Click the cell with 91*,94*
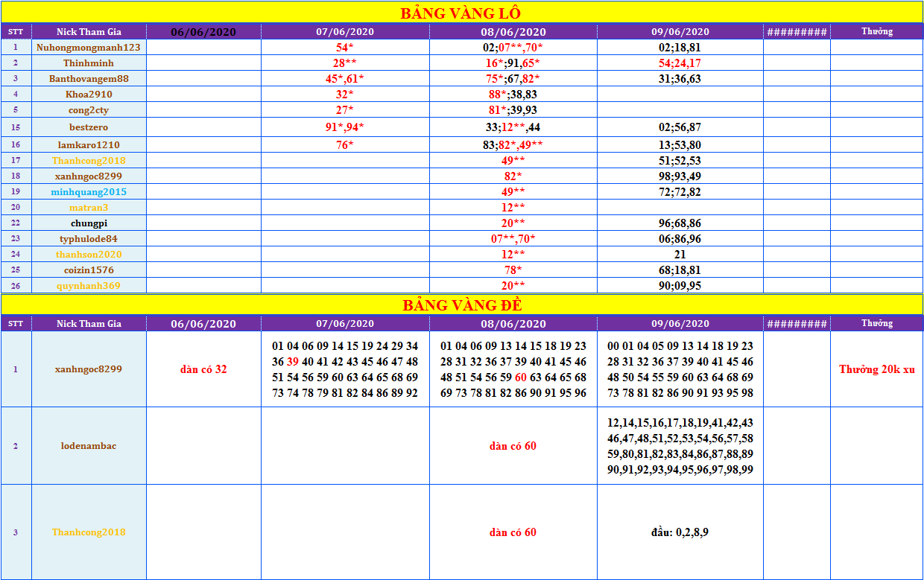This screenshot has width=924, height=580. pos(345,127)
